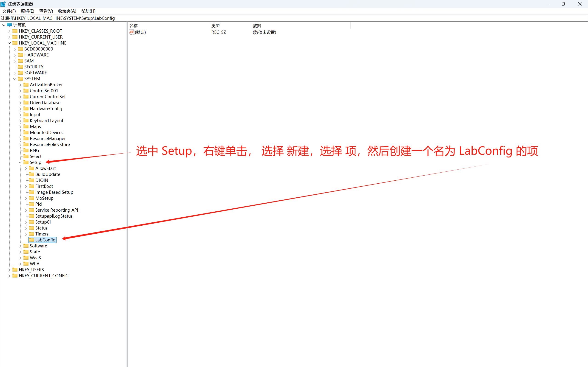
Task: Click the Computer root monitor icon
Action: (9, 25)
